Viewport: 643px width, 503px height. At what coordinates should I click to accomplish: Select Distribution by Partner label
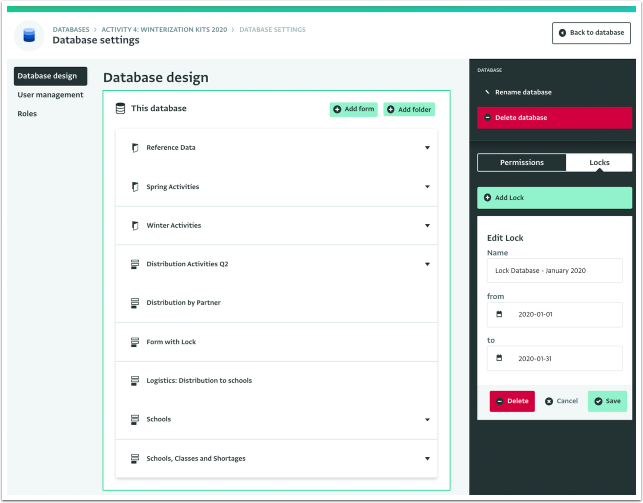click(x=183, y=303)
